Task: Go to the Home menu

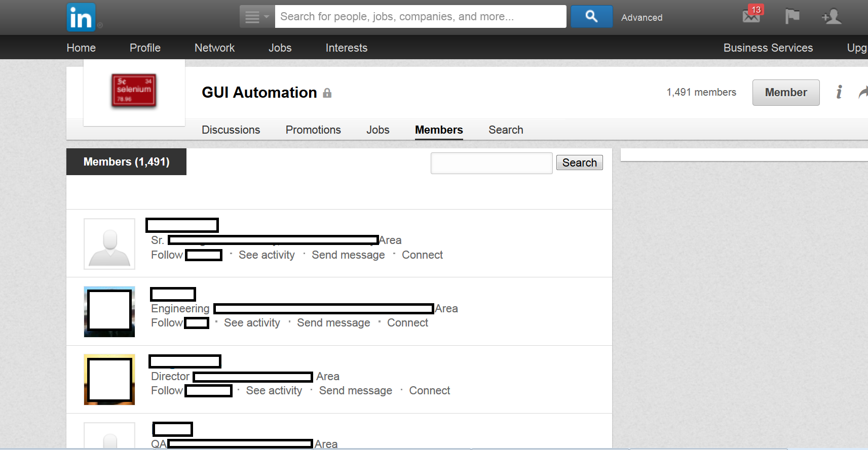Action: 81,48
